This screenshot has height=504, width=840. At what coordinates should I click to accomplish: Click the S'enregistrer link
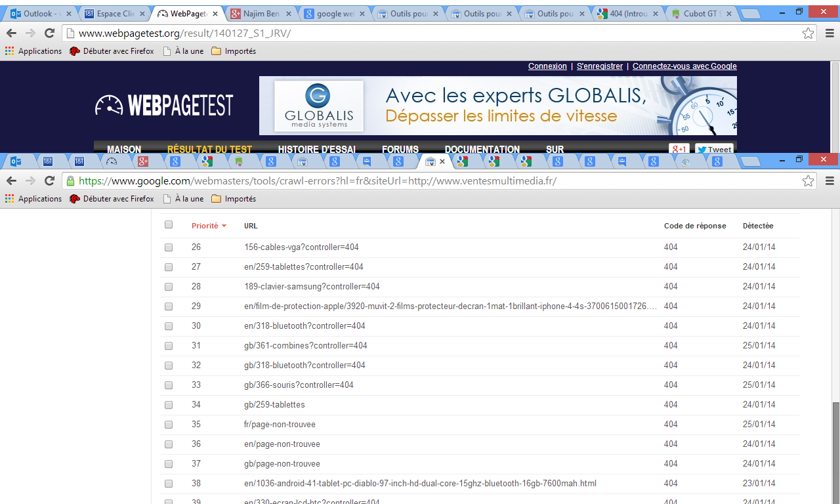tap(600, 66)
